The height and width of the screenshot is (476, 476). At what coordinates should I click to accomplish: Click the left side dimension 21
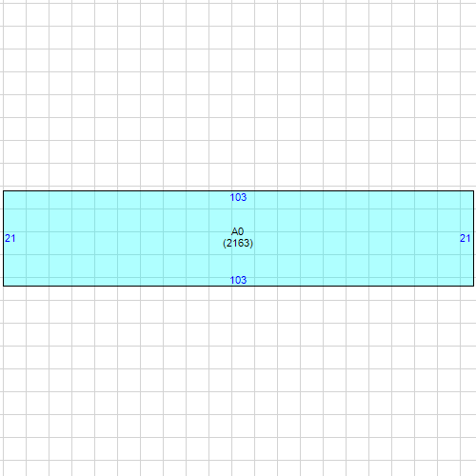(x=10, y=238)
